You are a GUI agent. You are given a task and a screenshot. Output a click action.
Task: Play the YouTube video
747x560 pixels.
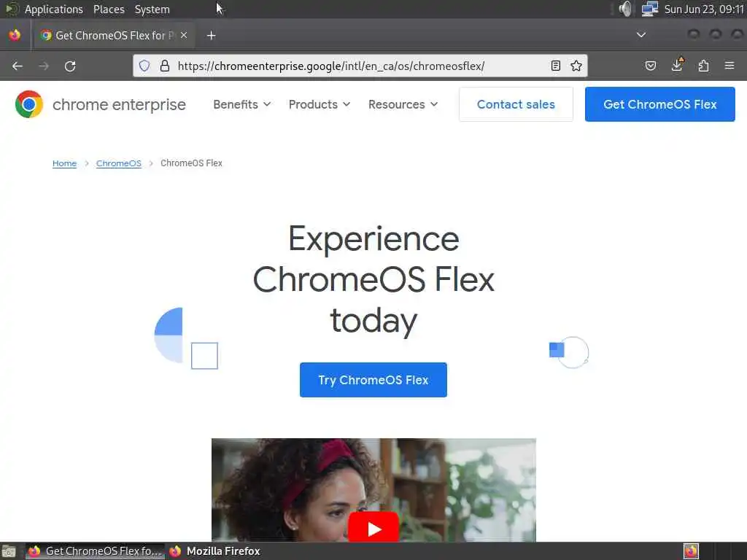point(373,528)
